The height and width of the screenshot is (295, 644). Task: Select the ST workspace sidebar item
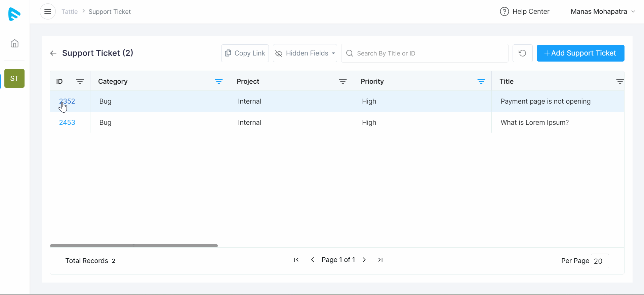14,78
